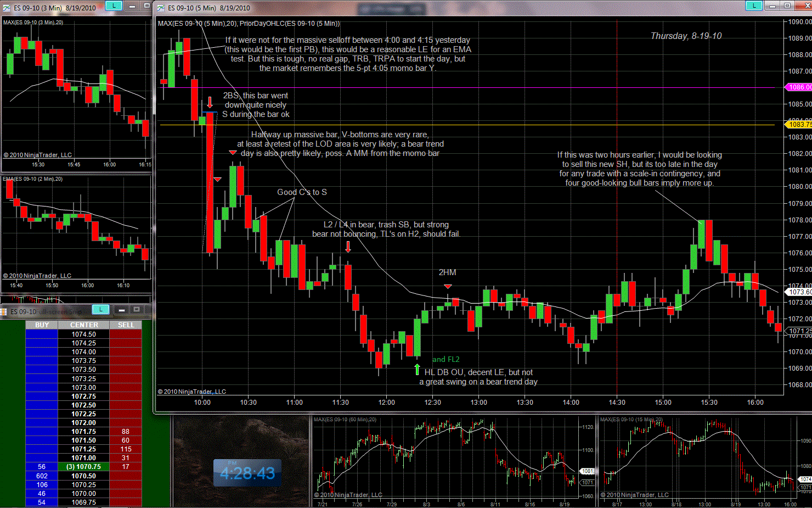Click the red down arrow below L2 / L4 note
Viewport: 812px width, 508px height.
348,247
